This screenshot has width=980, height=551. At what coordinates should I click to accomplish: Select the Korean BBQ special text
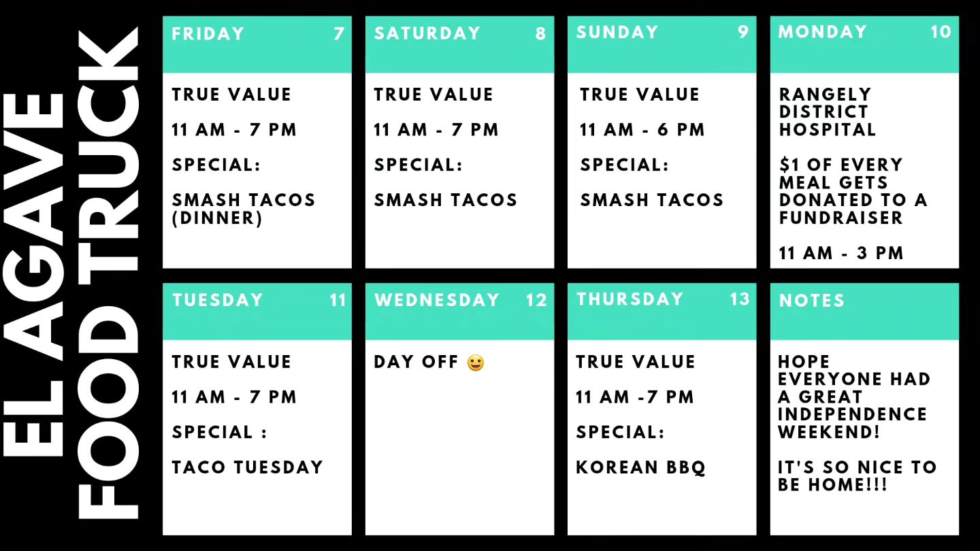pos(641,467)
